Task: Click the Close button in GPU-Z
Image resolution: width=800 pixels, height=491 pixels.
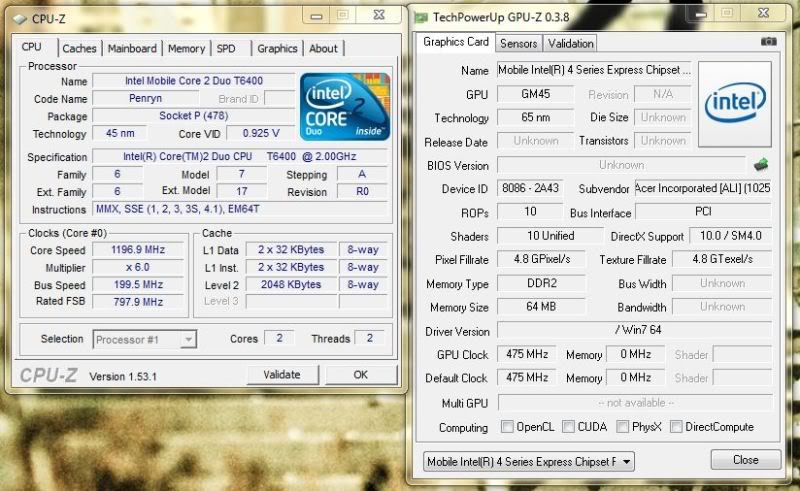Action: pos(745,460)
